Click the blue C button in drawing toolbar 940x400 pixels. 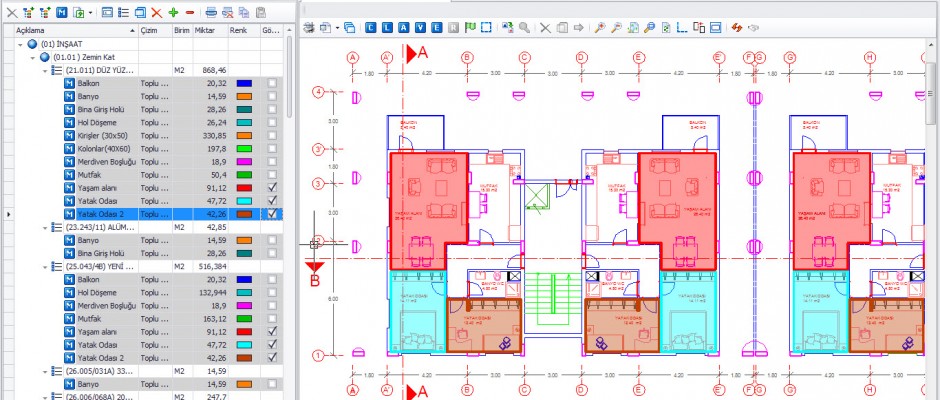[x=372, y=28]
